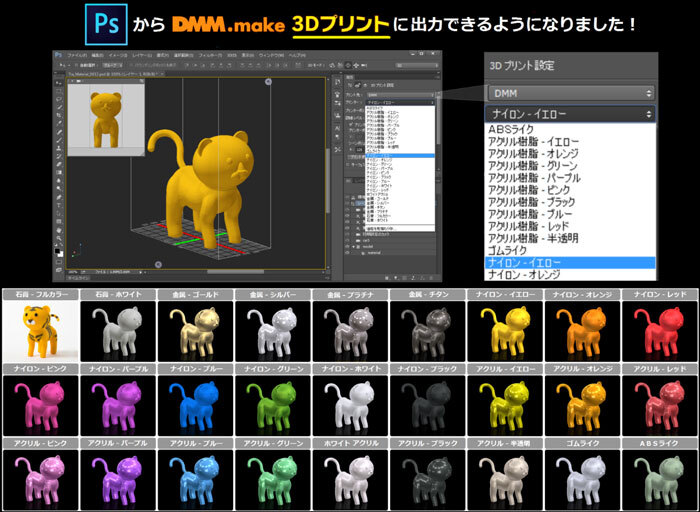Click the secondary view front-facing model preview

(x=106, y=120)
